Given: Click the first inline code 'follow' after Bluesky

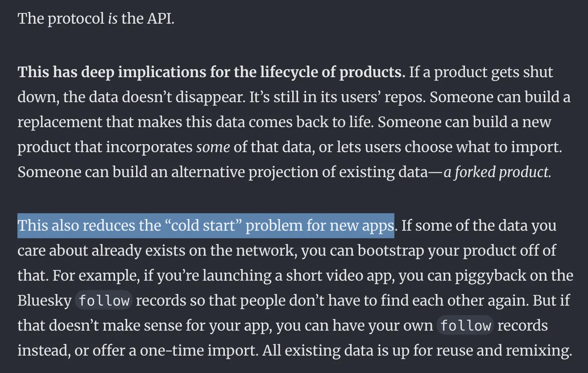Looking at the screenshot, I should click(x=104, y=300).
